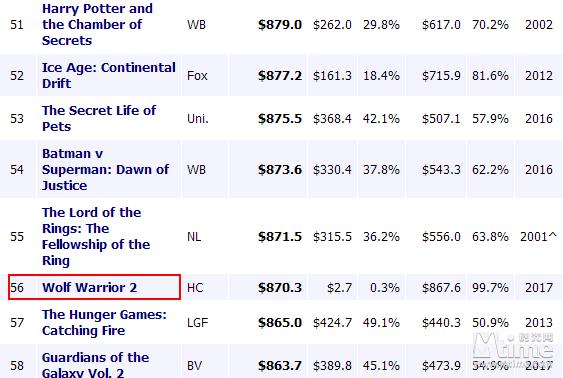Screen dimensions: 563x378
Task: Click the NL studio cell in row 55
Action: click(x=194, y=237)
